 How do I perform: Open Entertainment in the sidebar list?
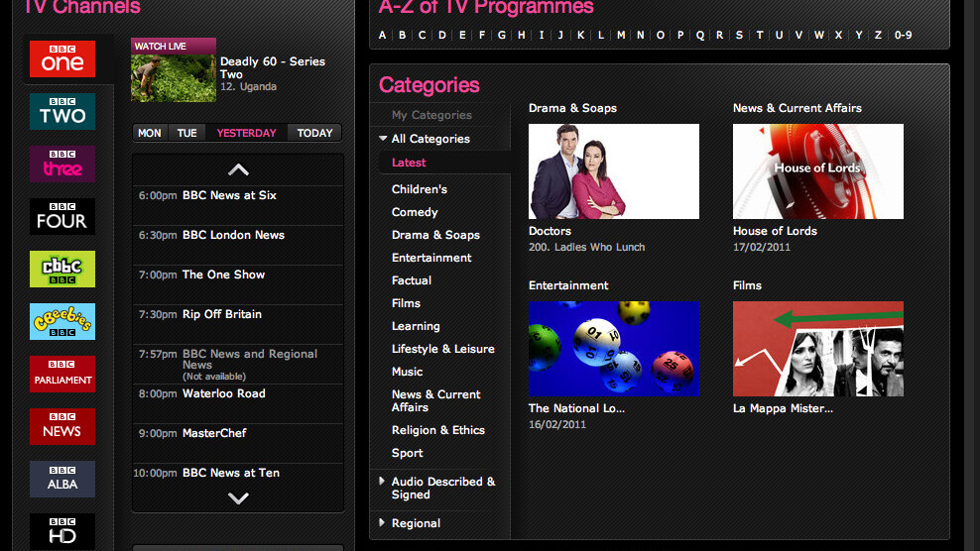tap(431, 258)
